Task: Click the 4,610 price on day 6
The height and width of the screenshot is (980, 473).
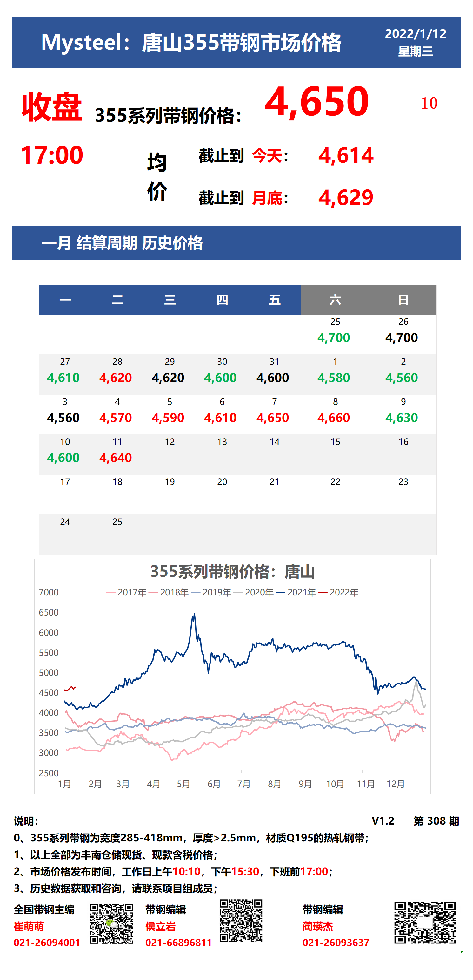Action: 220,418
